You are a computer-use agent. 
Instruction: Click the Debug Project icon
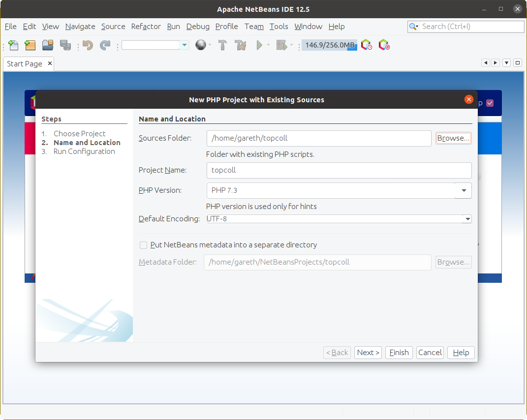click(281, 45)
